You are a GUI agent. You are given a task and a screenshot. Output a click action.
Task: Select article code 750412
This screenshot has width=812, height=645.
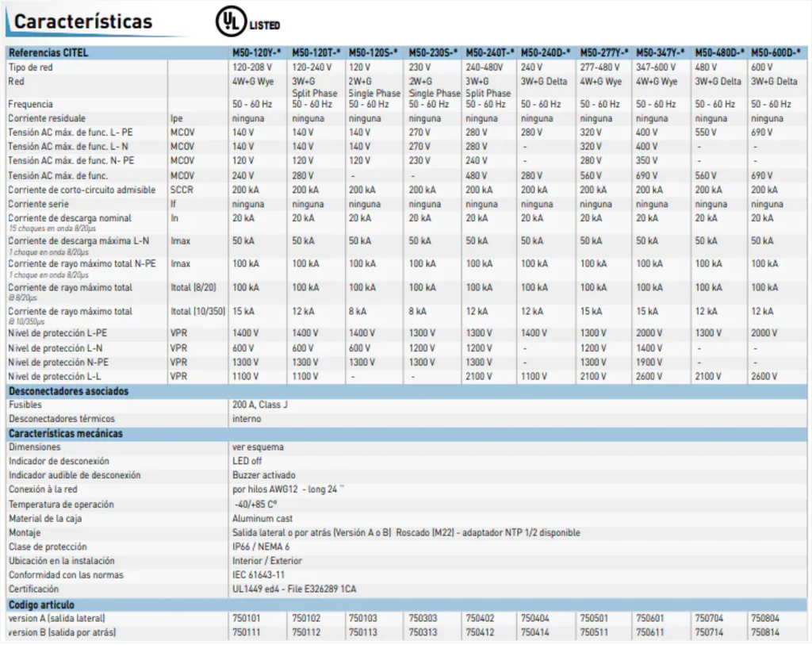pos(480,633)
